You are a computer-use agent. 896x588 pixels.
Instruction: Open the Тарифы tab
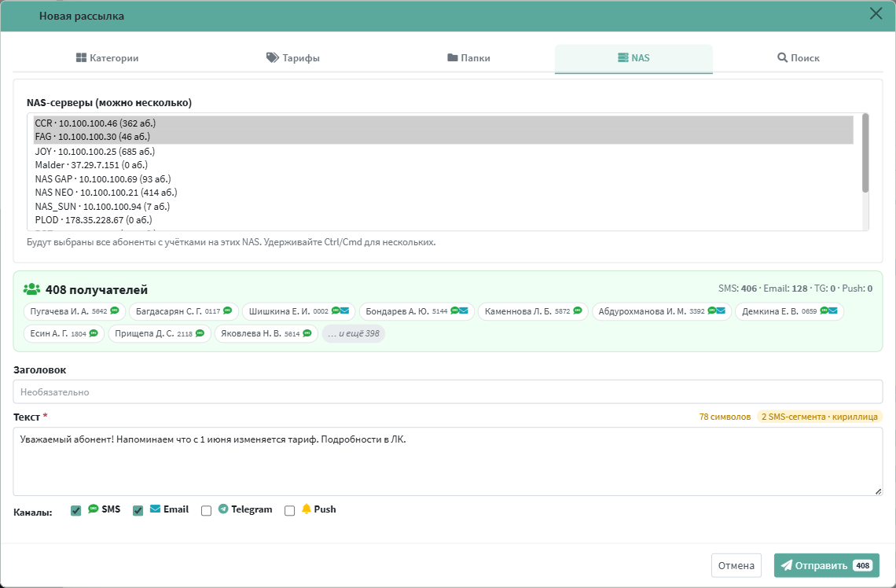click(292, 57)
